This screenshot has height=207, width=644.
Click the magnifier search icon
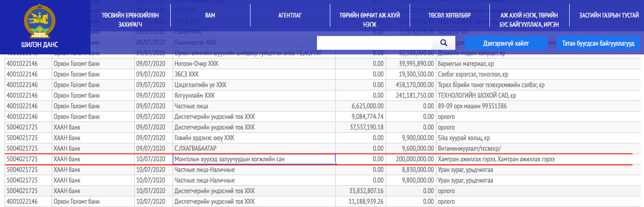pyautogui.click(x=444, y=43)
